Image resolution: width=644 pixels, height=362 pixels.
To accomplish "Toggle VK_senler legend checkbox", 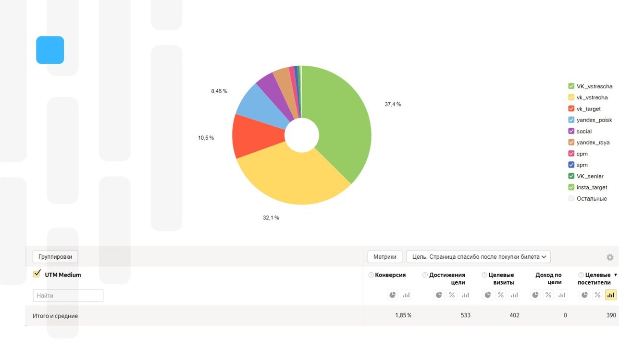I will pyautogui.click(x=571, y=176).
